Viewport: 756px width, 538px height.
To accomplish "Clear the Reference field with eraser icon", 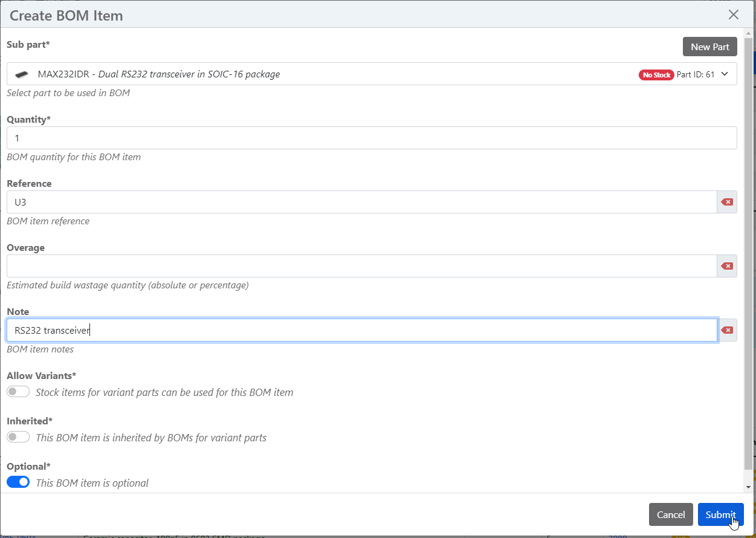I will coord(727,202).
